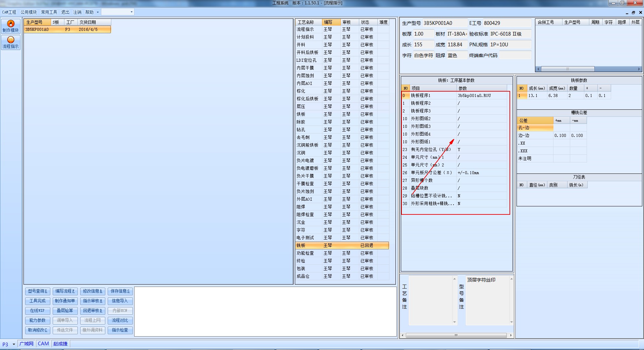Select the 3B5KP001A0 row in the production list

[x=67, y=30]
